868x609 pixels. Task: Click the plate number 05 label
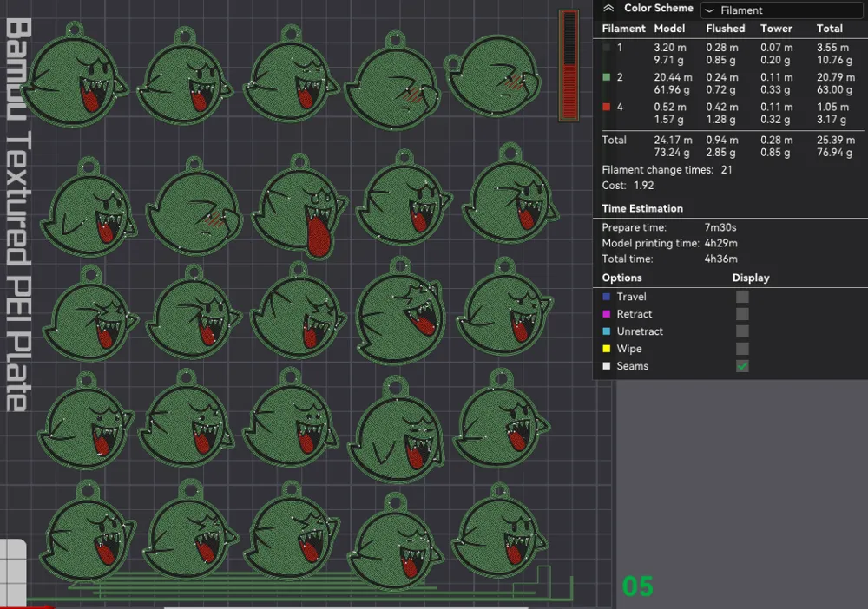click(x=638, y=586)
